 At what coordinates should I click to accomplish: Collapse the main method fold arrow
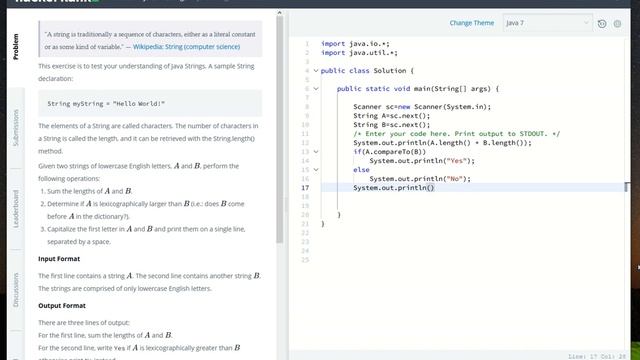(316, 89)
